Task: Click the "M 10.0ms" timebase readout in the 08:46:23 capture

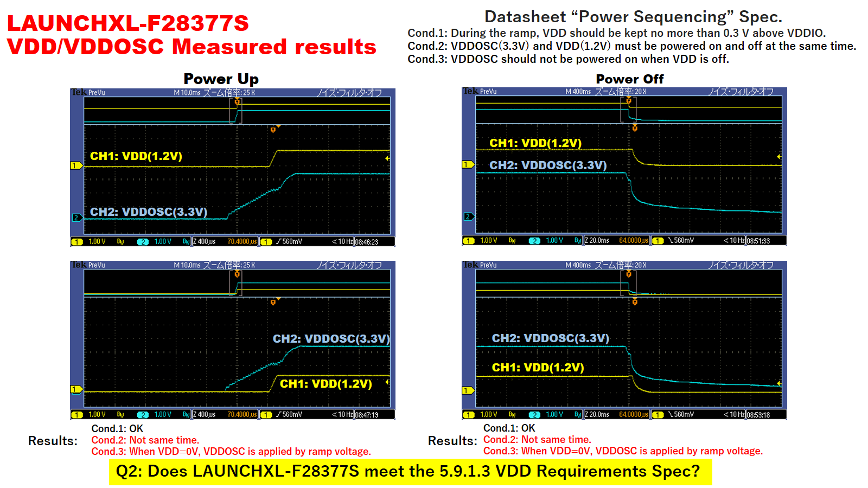Action: click(x=187, y=93)
